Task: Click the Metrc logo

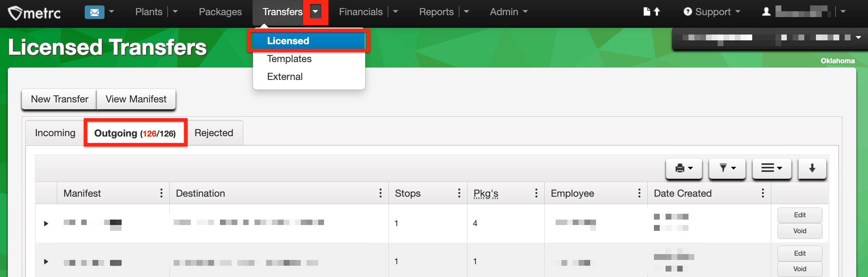Action: coord(34,12)
